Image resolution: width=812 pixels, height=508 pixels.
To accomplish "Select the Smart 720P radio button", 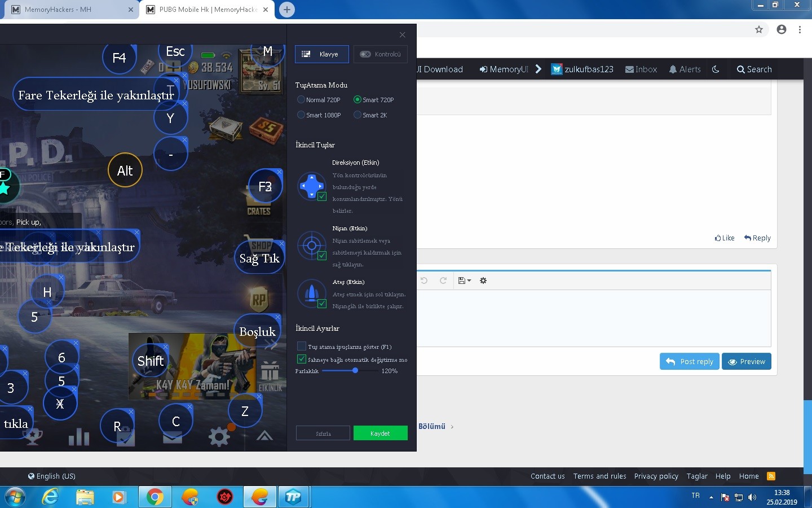I will [357, 100].
